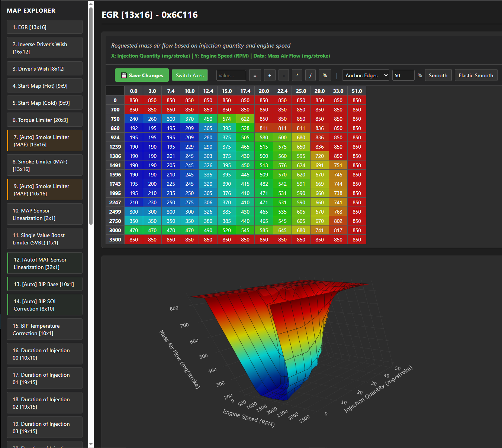Select cell 645 in row 3000

(x=283, y=230)
